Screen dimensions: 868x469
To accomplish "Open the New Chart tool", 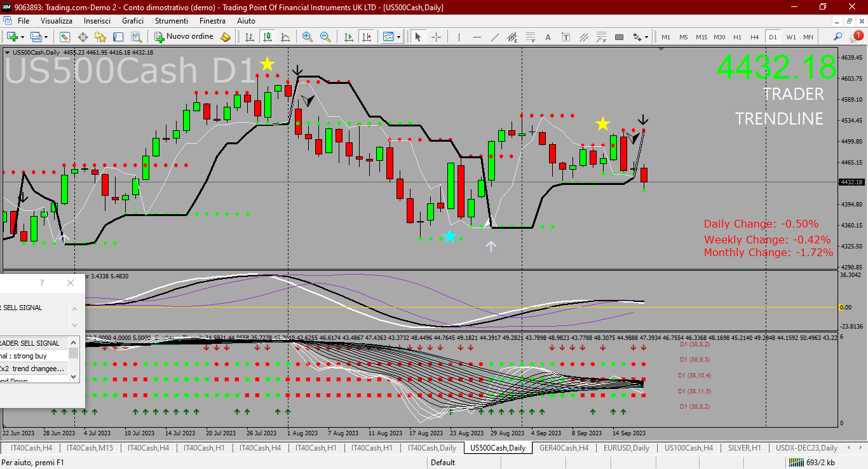I will (13, 37).
